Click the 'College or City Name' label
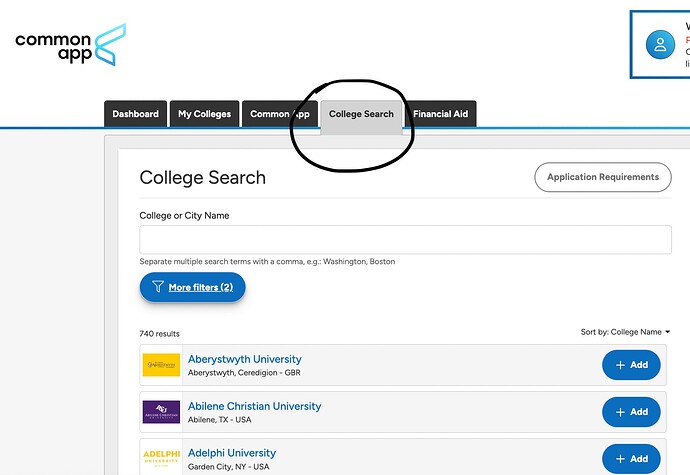690x475 pixels. pyautogui.click(x=184, y=216)
